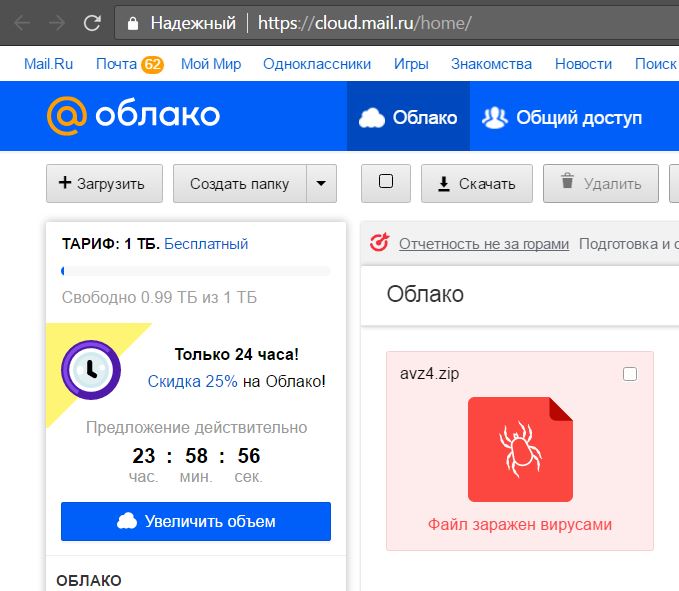Click the Увеличить объем button

[x=196, y=521]
